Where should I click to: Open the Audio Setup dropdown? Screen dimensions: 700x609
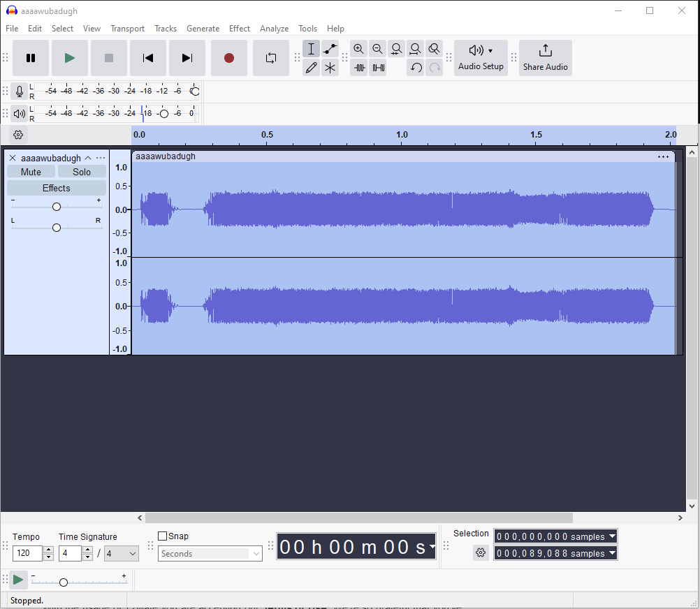481,58
